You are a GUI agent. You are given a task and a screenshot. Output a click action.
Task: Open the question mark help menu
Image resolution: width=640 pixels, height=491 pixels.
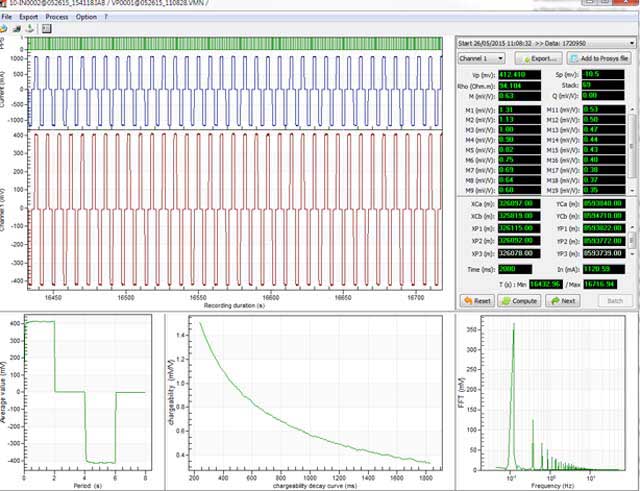[106, 17]
